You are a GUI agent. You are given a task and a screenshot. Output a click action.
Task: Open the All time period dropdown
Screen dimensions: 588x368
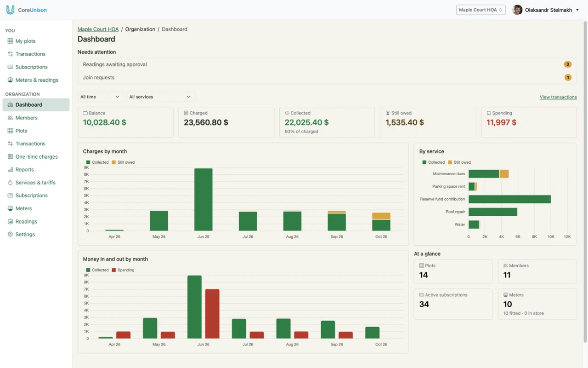100,97
